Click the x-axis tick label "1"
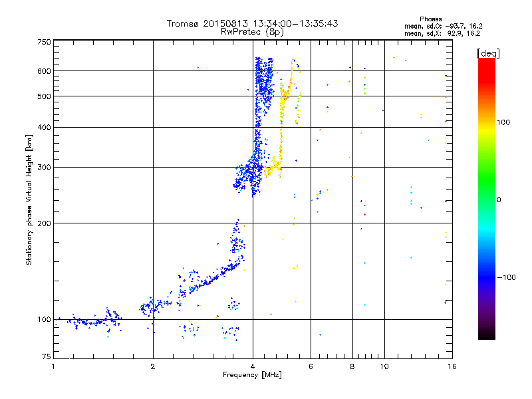The image size is (532, 399). (53, 366)
